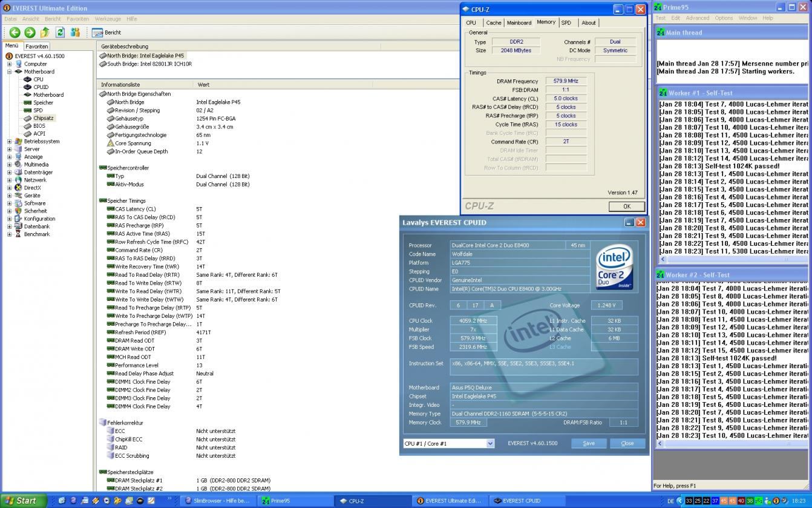Select CPU under Motherboard in tree
812x508 pixels.
pyautogui.click(x=38, y=79)
